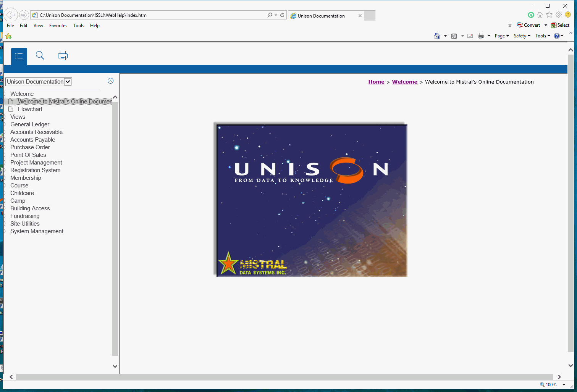Click the RSS feeds icon
The image size is (577, 392).
pos(454,36)
